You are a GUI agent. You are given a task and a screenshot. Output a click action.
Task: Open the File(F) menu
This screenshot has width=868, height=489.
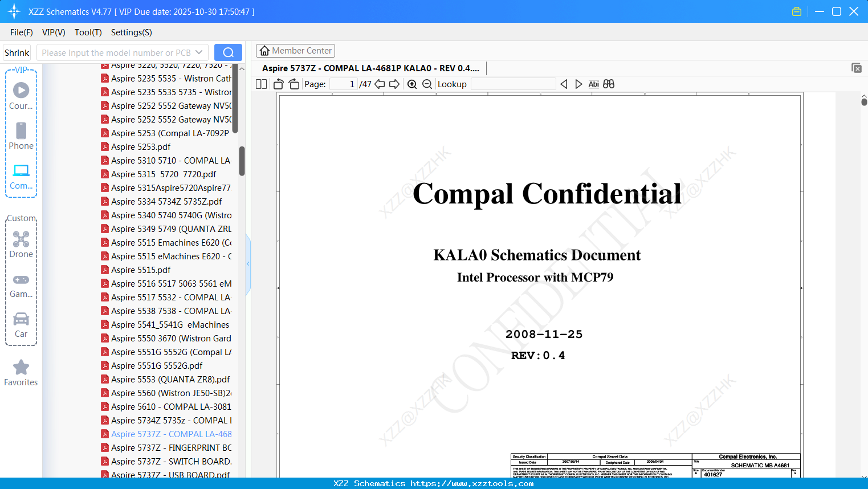[22, 32]
